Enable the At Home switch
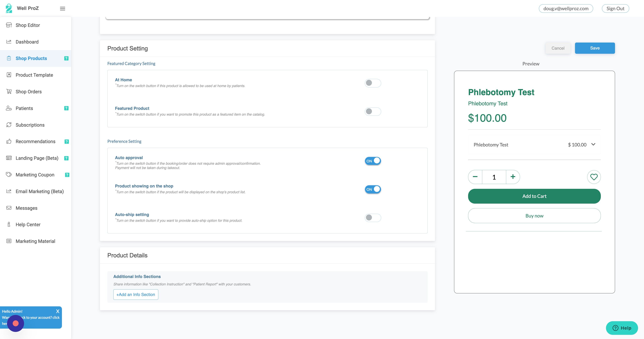This screenshot has height=339, width=644. coord(373,83)
